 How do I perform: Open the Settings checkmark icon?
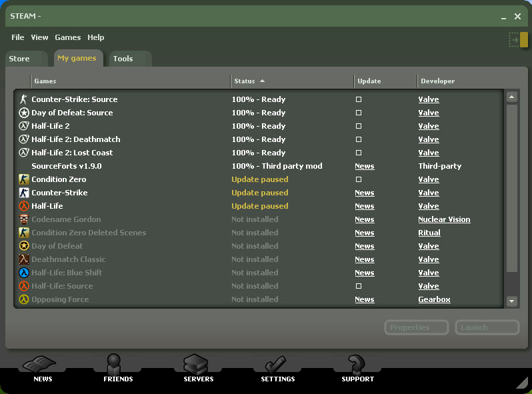(x=277, y=365)
